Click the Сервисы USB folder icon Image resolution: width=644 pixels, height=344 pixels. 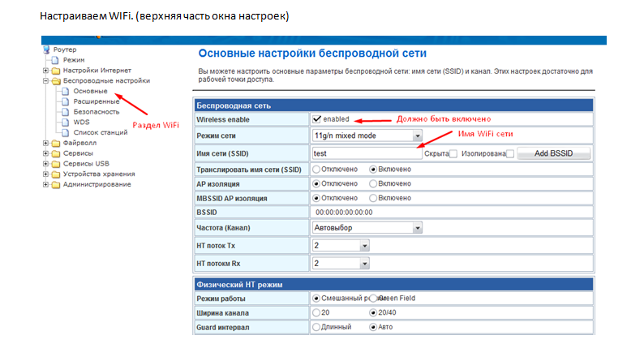[56, 164]
